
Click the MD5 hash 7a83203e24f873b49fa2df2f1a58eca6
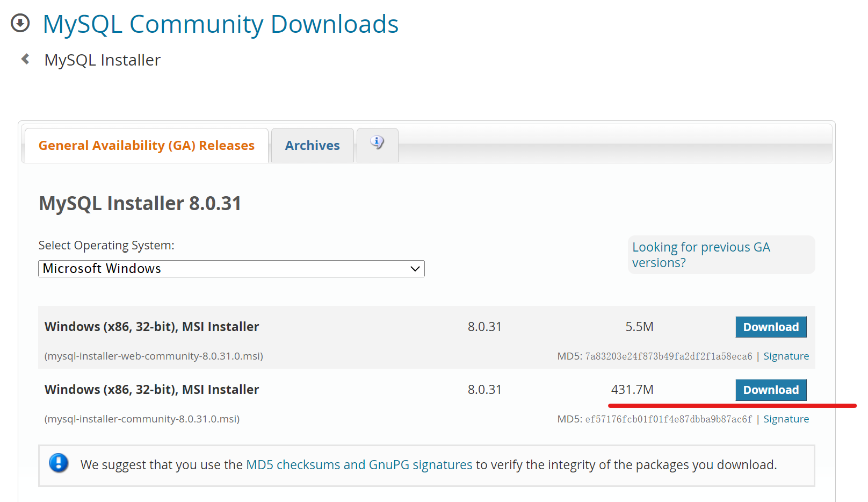(669, 356)
